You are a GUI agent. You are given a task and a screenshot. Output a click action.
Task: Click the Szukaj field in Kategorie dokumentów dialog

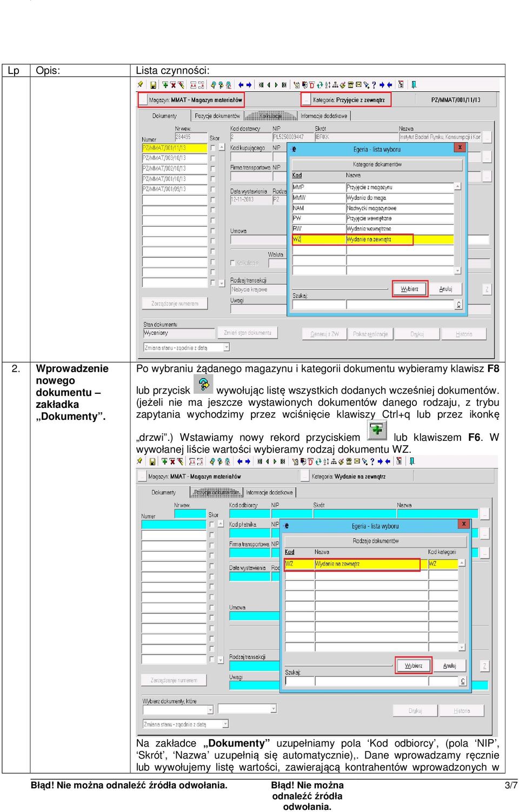click(318, 305)
